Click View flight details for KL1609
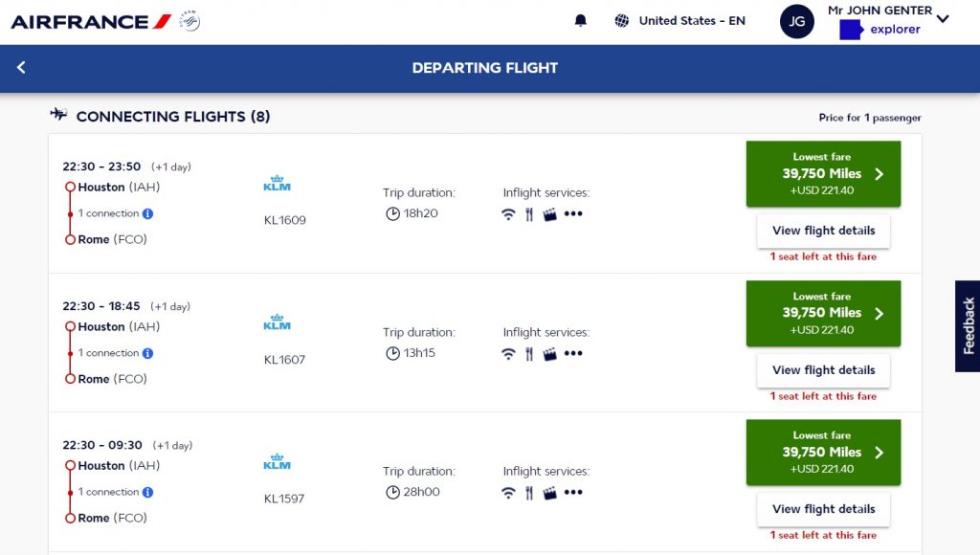Viewport: 980px width, 555px height. click(x=822, y=231)
